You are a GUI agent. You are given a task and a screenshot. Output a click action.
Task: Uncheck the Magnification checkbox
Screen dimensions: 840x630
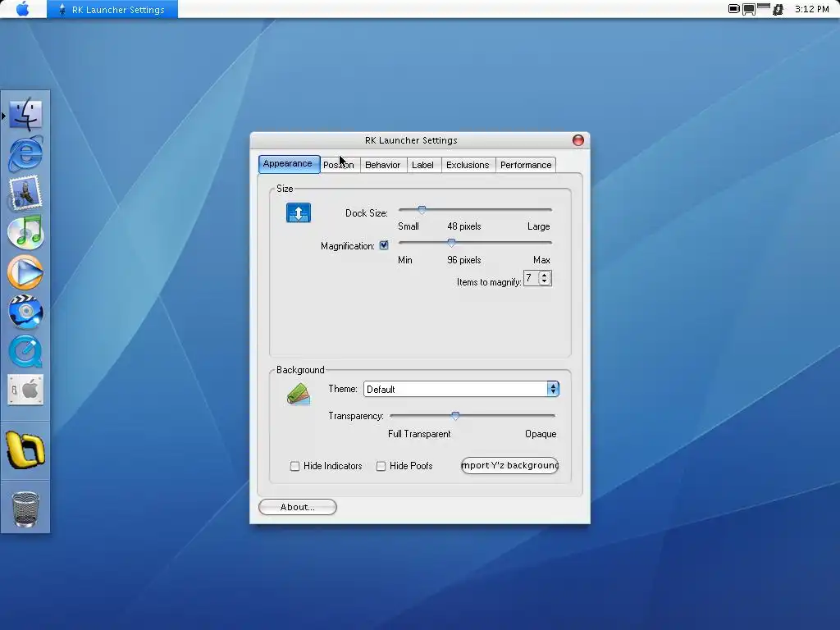[384, 245]
